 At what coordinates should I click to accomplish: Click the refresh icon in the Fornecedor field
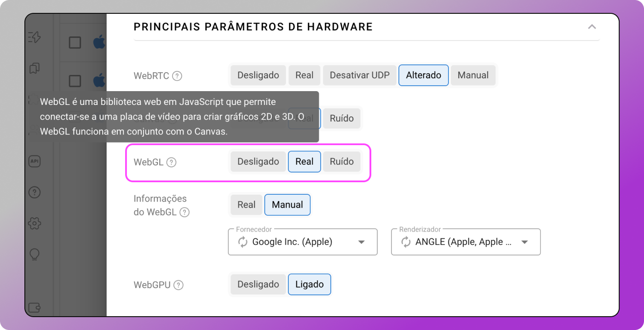click(243, 242)
